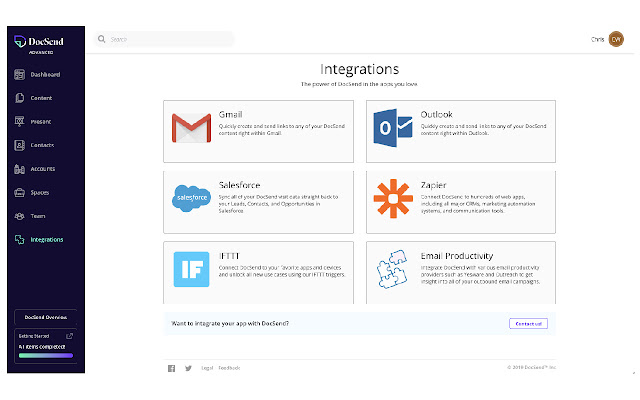Click the items completed progress bar
Viewport: 640px width, 400px height.
46,354
